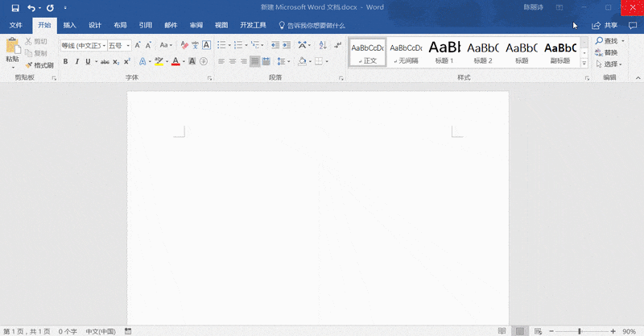Click the Clear Formatting eraser icon

tap(184, 45)
